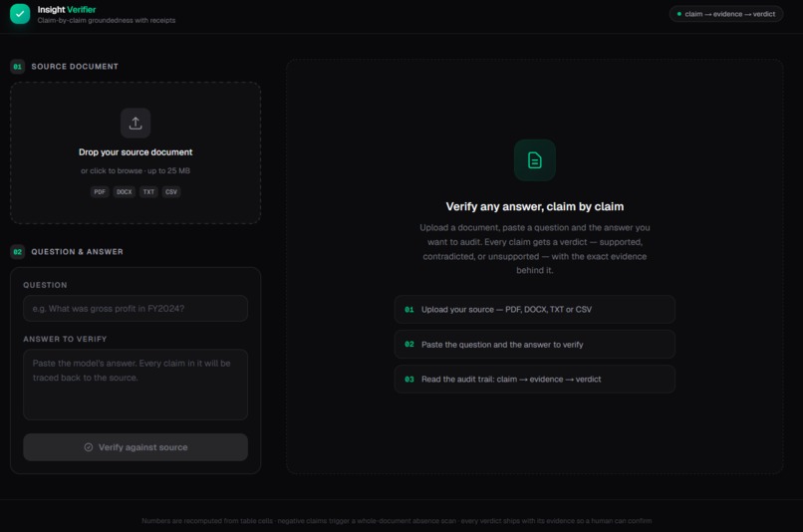
Task: Focus the Answer to verify text area
Action: pyautogui.click(x=135, y=385)
